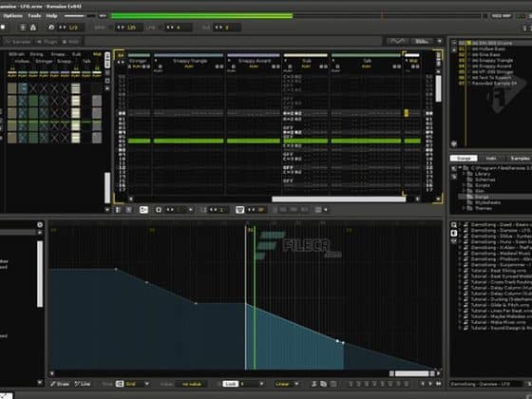Viewport: 532px width, 399px height.
Task: Select the Line tool in automation editor
Action: 83,384
